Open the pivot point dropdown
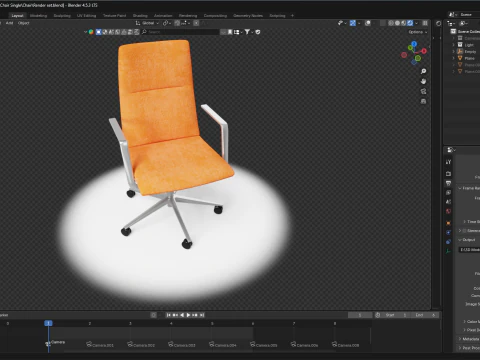Image resolution: width=480 pixels, height=360 pixels. (167, 23)
